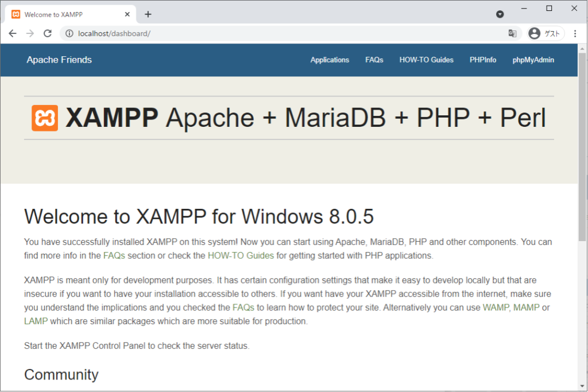Click the orange XAMPP logo icon

(x=45, y=118)
